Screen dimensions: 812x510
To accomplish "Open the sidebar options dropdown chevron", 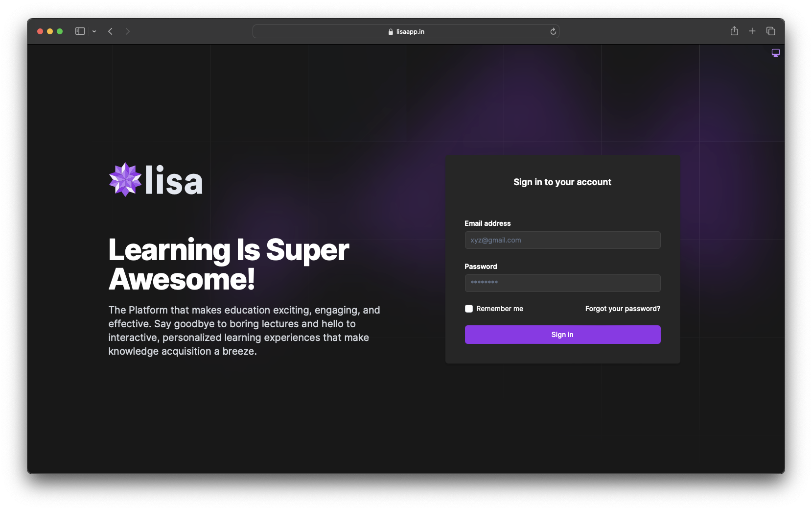I will [94, 31].
